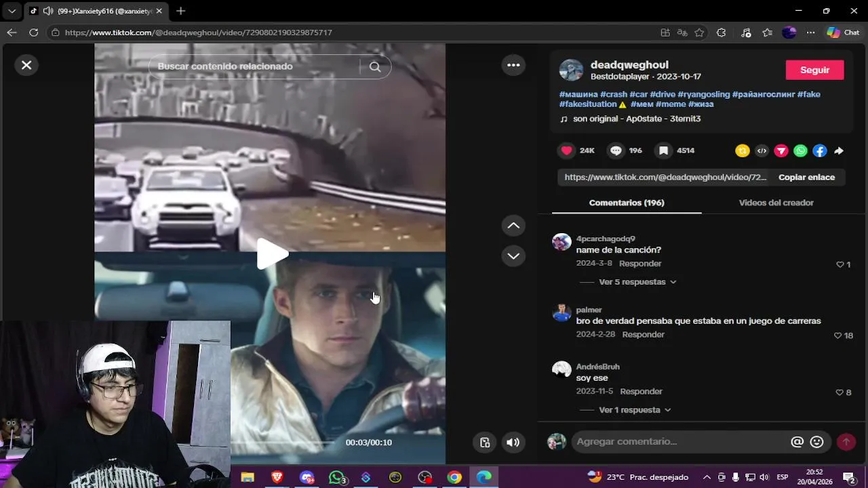Reload the page with the refresh icon
The height and width of the screenshot is (488, 868).
[33, 33]
